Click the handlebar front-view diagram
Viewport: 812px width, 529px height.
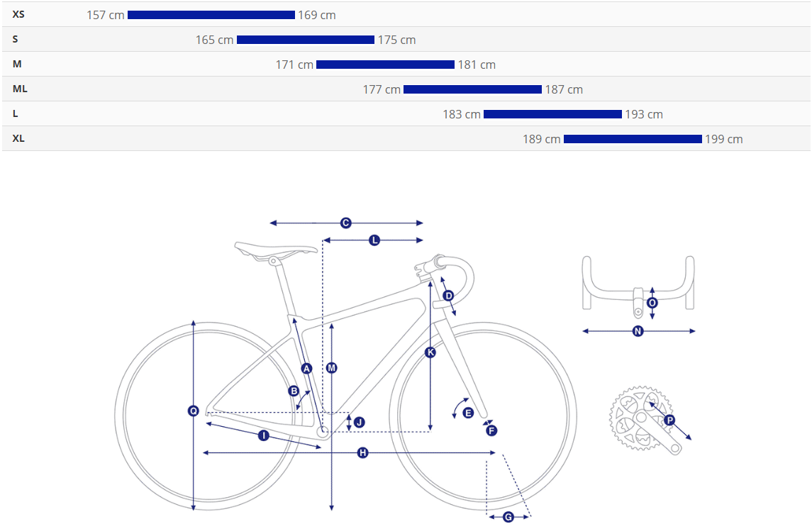(x=638, y=284)
